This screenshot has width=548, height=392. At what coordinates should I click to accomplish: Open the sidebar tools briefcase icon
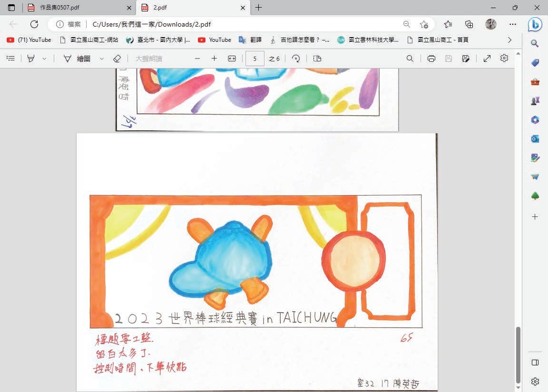(x=535, y=82)
